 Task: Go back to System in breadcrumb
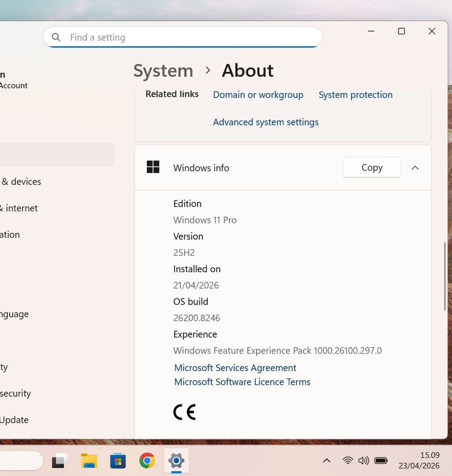pyautogui.click(x=163, y=71)
